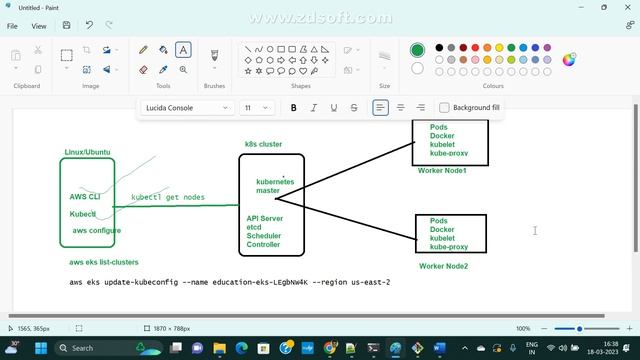Select the Colour 2 white circle
Viewport: 640px width, 360px height.
[x=417, y=68]
